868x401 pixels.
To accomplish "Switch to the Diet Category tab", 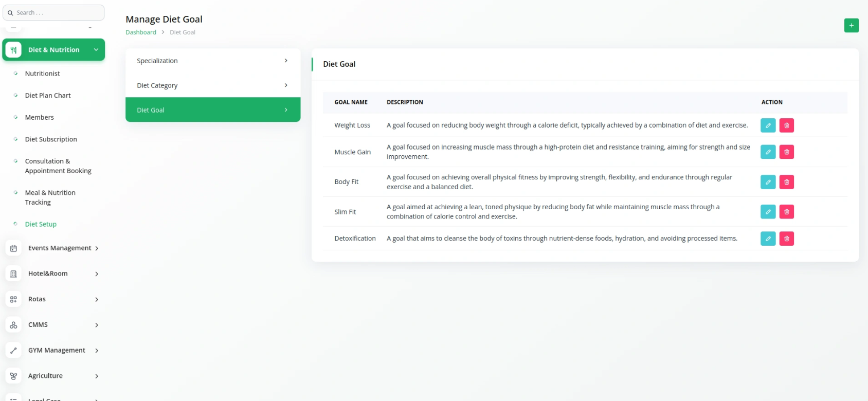I will pyautogui.click(x=213, y=85).
